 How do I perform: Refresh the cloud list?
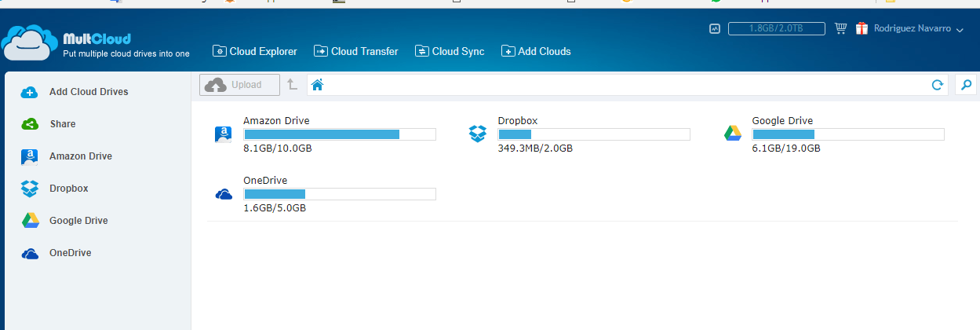pos(936,85)
